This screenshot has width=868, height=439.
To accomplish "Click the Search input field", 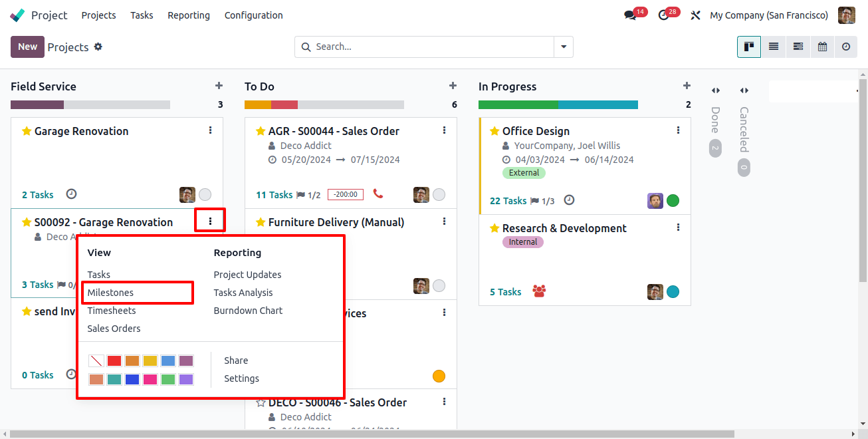I will pyautogui.click(x=433, y=47).
